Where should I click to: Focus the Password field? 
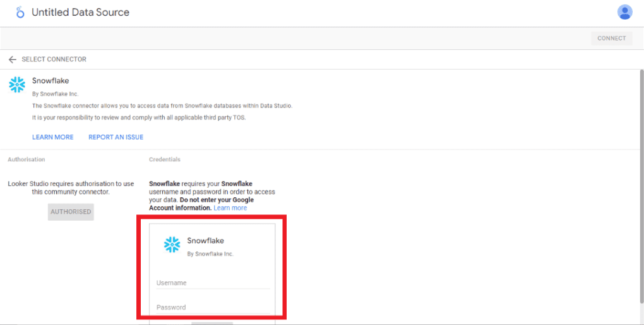pos(213,307)
